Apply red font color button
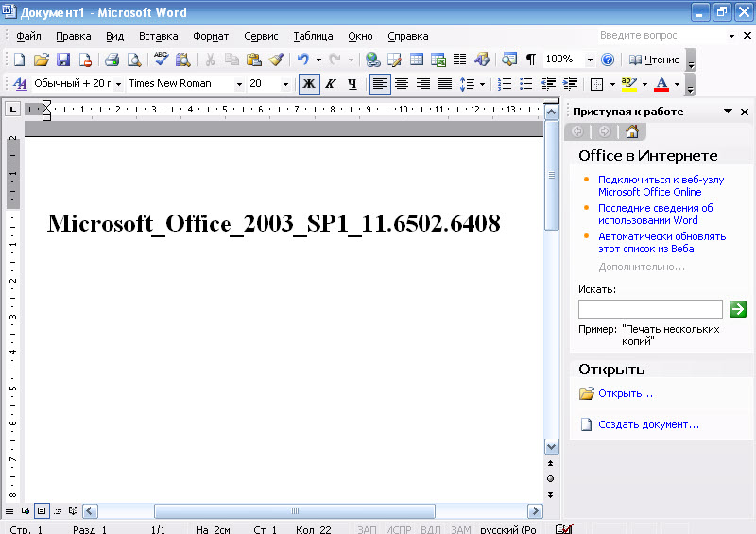Screen dimensions: 756x534 pyautogui.click(x=661, y=84)
